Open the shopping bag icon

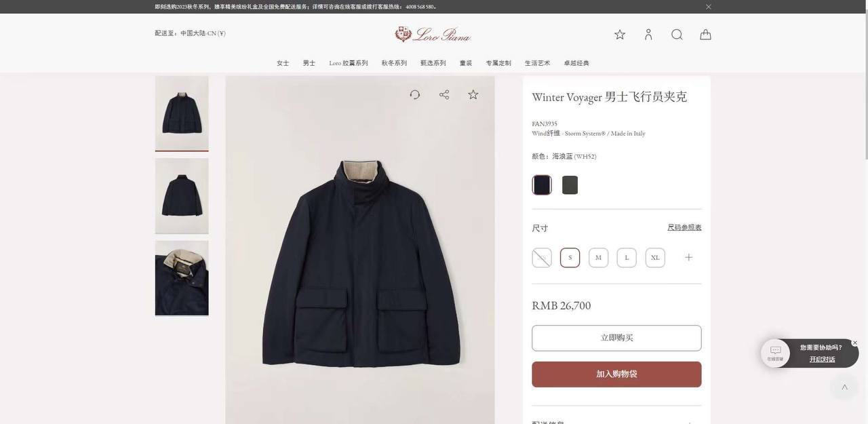pyautogui.click(x=705, y=35)
